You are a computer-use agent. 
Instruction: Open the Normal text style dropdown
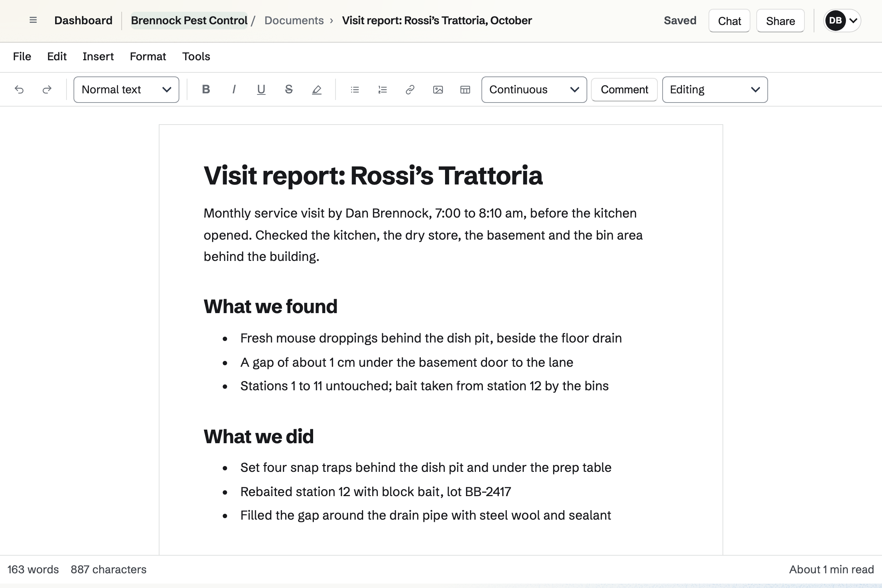(126, 90)
